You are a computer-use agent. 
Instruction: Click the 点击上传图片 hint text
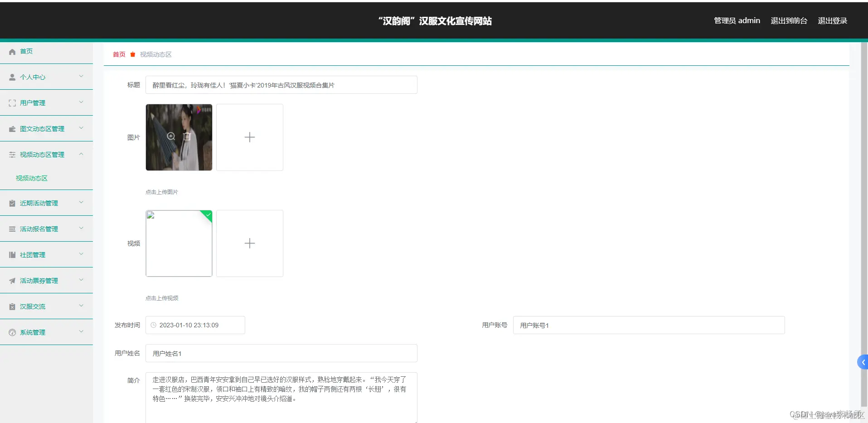[162, 192]
